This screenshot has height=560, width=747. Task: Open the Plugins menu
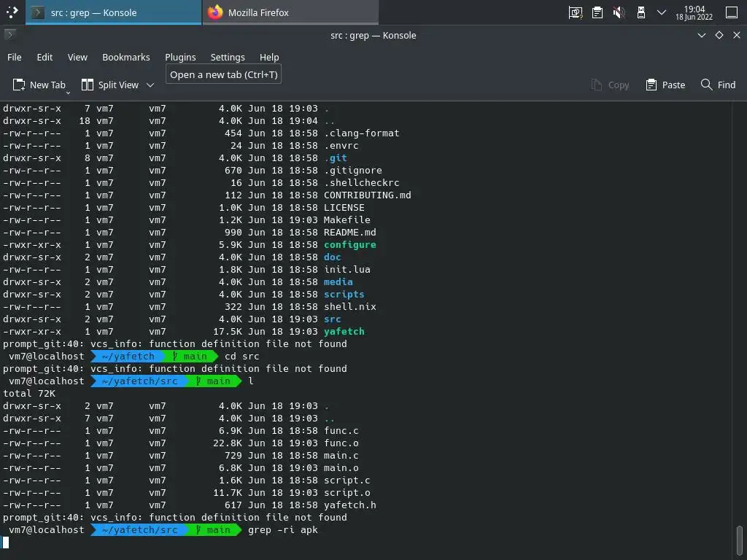(181, 57)
